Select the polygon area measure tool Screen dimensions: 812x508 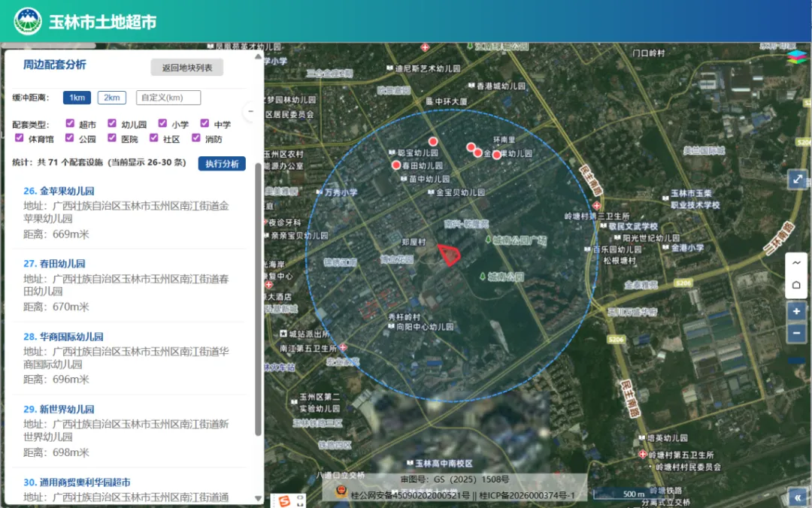click(x=796, y=285)
